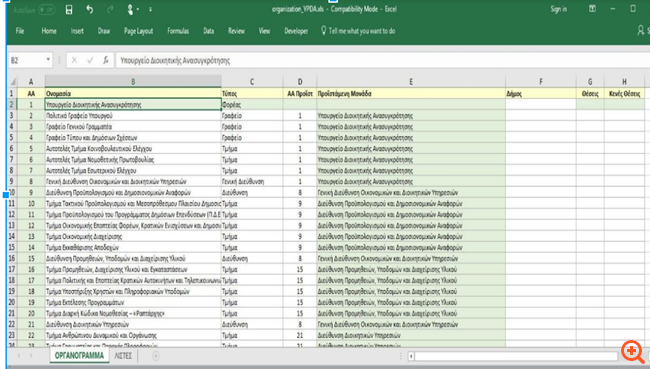This screenshot has height=369, width=650.
Task: Open the Review tab
Action: coord(236,31)
